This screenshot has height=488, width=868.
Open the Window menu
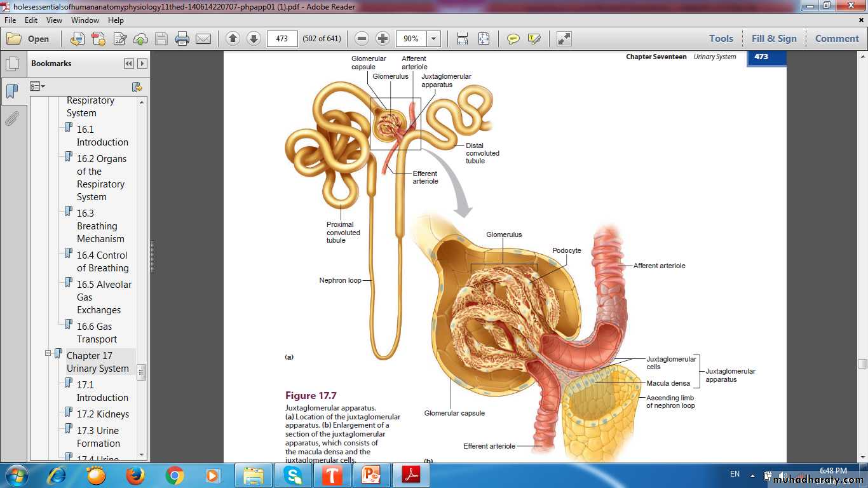pyautogui.click(x=85, y=20)
